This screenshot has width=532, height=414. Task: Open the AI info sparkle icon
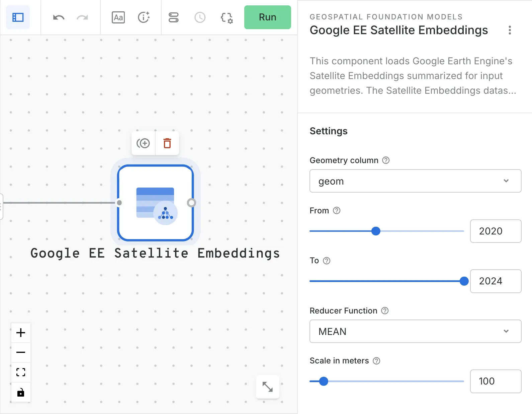(x=144, y=17)
